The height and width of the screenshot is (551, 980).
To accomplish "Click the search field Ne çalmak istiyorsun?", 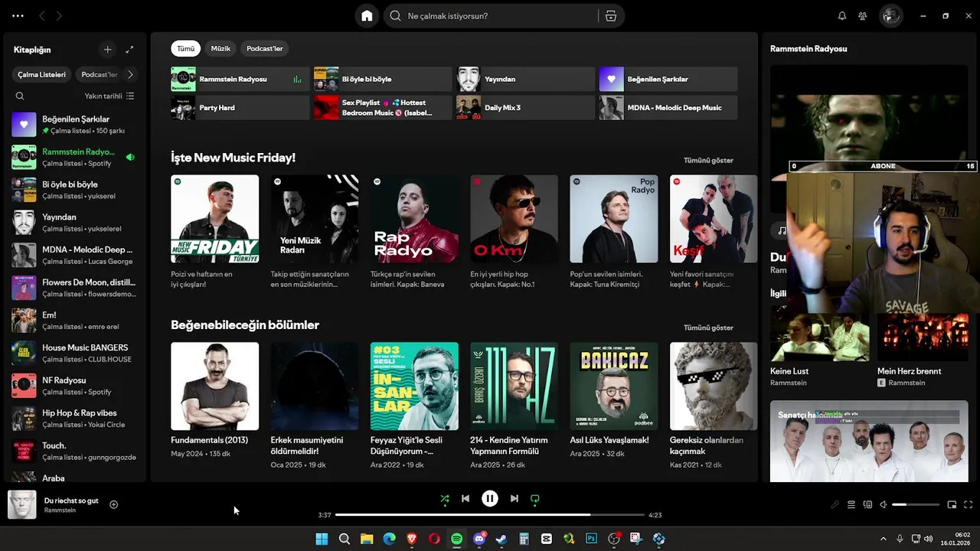I will tap(492, 16).
